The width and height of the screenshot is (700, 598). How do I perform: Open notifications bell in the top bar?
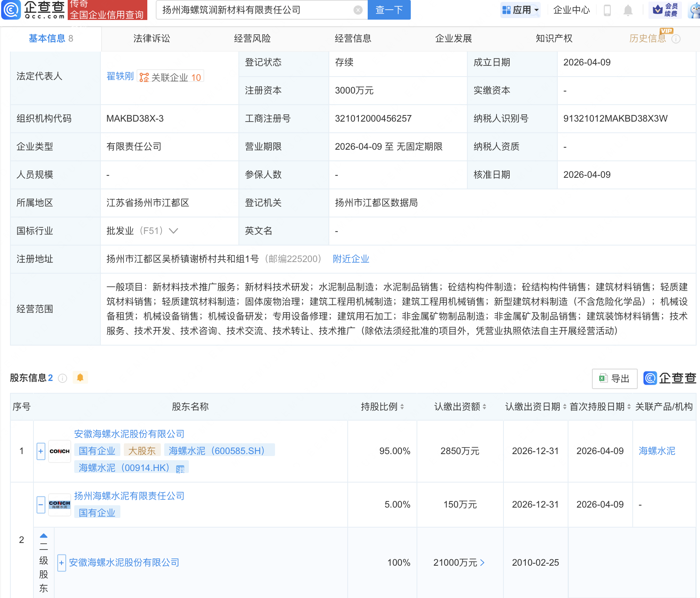pos(628,10)
